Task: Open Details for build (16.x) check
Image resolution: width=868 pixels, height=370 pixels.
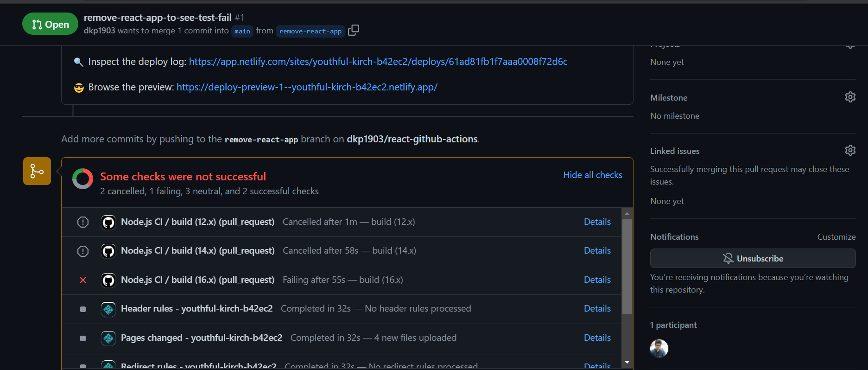Action: [597, 280]
